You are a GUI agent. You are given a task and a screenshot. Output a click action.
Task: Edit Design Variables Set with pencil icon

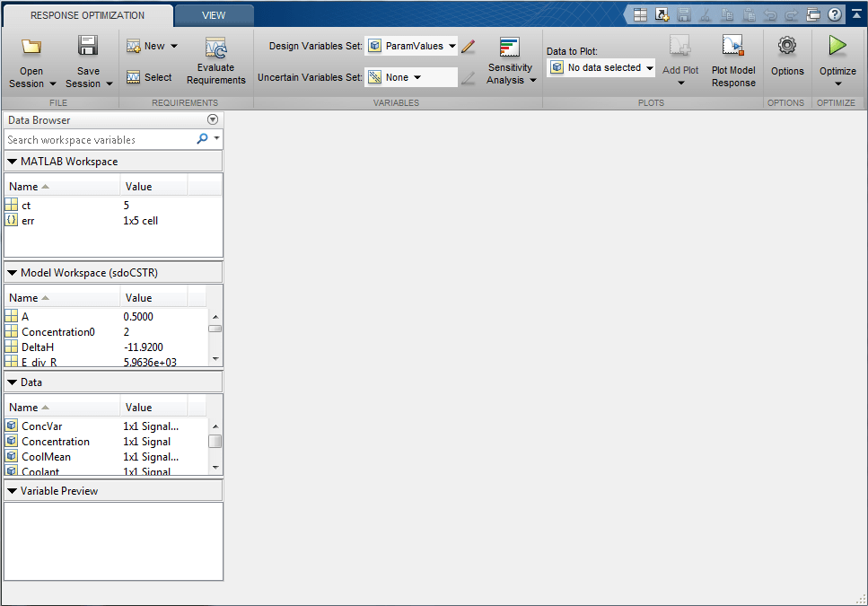[x=469, y=46]
